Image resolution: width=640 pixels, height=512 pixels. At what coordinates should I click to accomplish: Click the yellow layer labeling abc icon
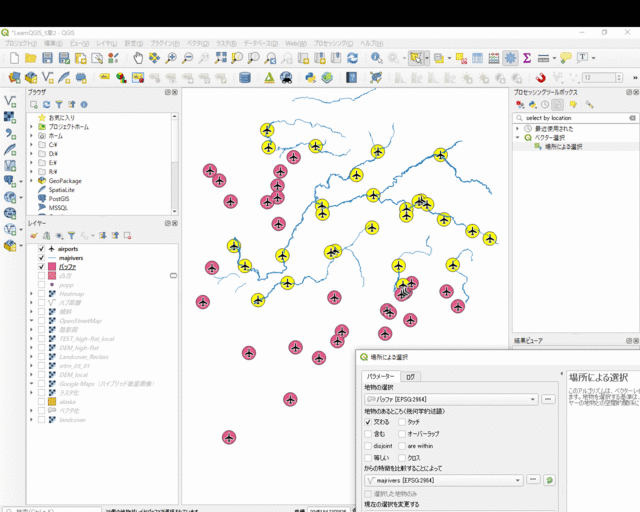104,77
